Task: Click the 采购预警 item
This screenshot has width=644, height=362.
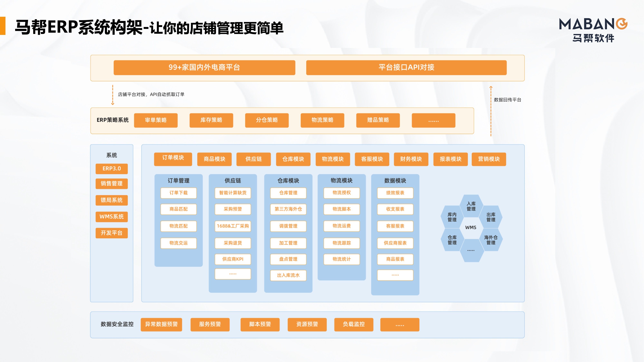Action: pos(233,209)
